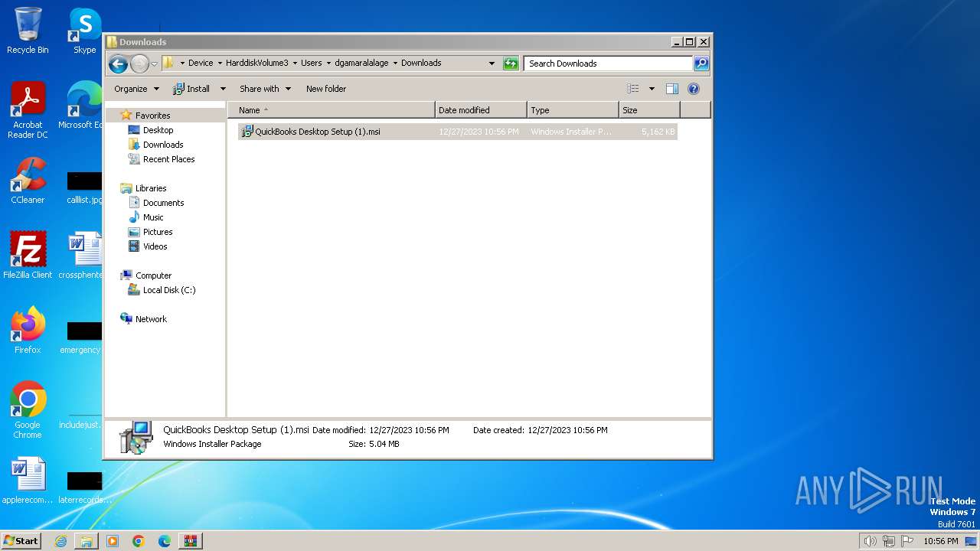Click the crossphente Word document icon

tap(84, 256)
